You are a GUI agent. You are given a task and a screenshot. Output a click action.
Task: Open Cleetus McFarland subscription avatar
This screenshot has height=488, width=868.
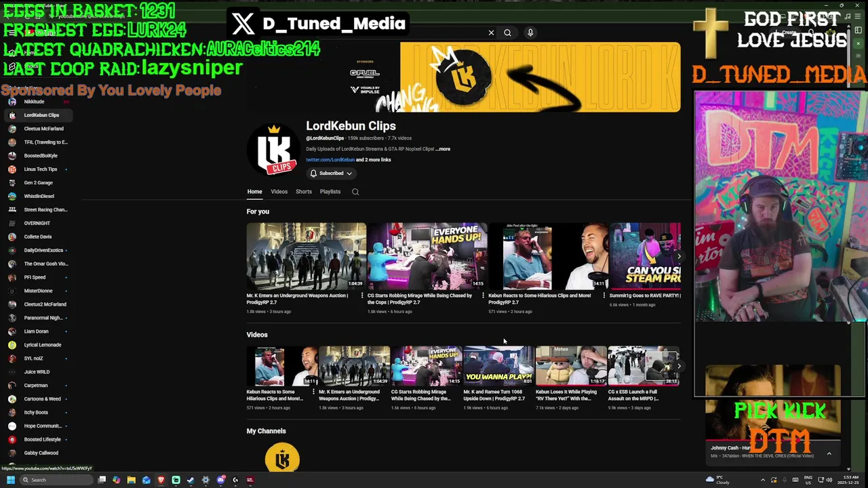click(12, 129)
